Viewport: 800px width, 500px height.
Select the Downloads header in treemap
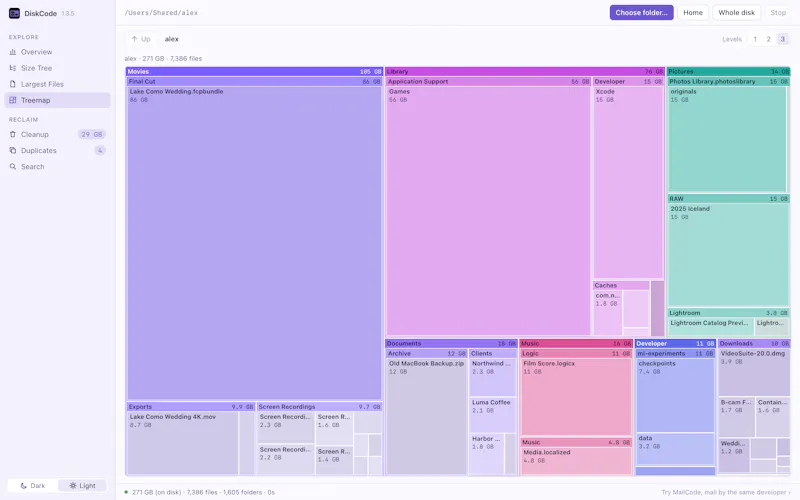[x=754, y=343]
